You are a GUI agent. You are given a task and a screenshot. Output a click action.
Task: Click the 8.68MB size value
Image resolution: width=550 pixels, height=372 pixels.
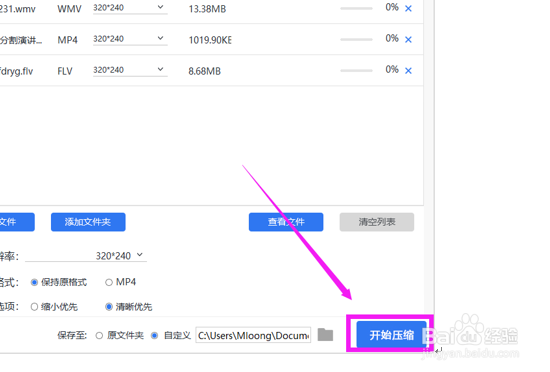(204, 71)
